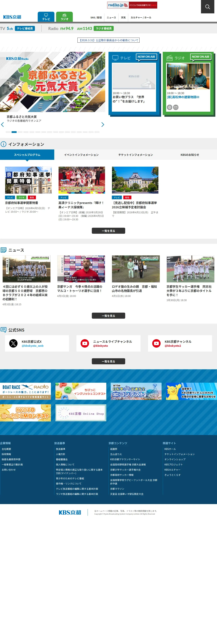This screenshot has height=644, width=217.
Task: Open the ニュース menu item
Action: pyautogui.click(x=111, y=18)
